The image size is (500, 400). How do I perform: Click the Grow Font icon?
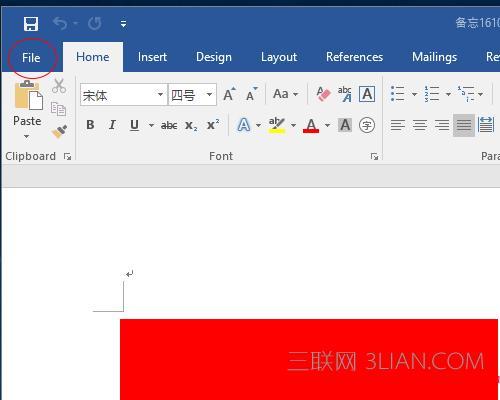(x=229, y=94)
